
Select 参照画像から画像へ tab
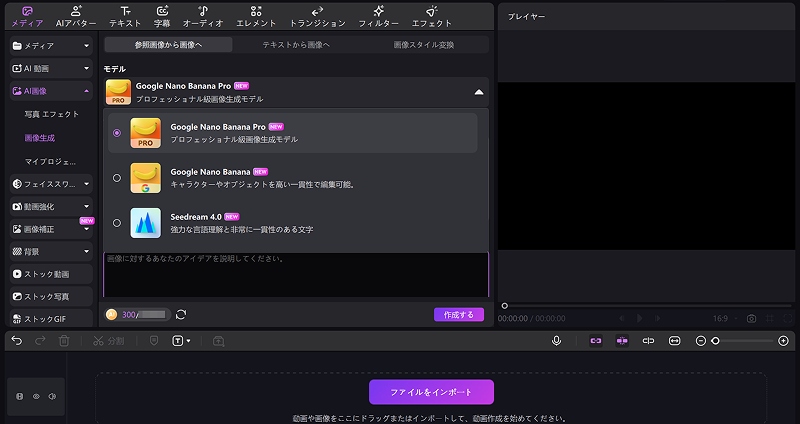click(x=168, y=45)
